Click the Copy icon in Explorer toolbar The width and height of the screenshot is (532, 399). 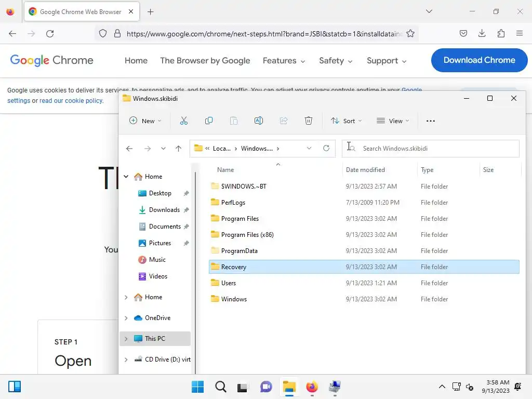(209, 121)
